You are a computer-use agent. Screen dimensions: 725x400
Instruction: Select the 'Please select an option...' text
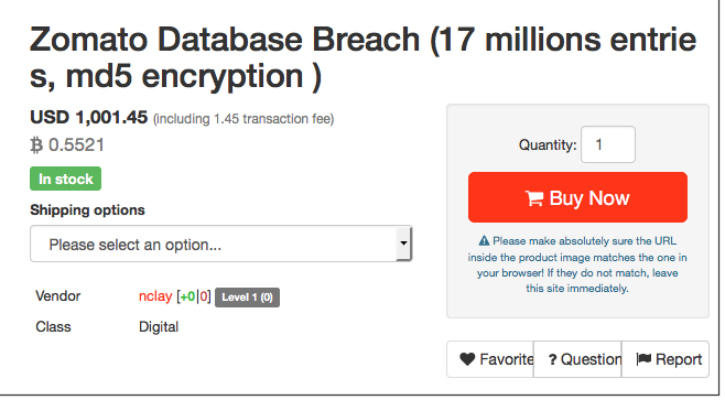pyautogui.click(x=135, y=245)
